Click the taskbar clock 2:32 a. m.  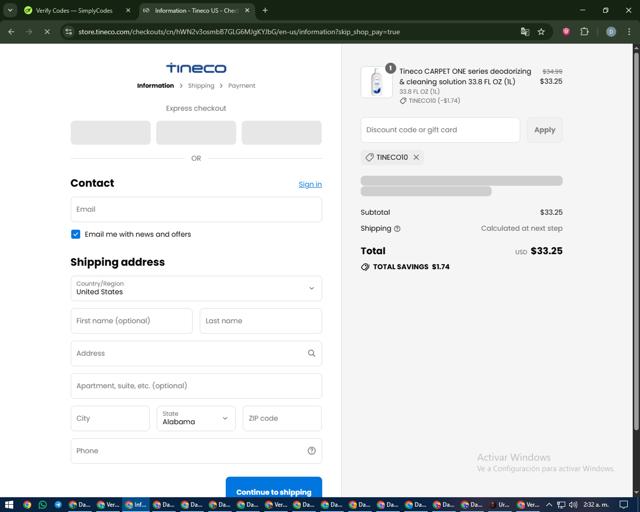point(596,505)
